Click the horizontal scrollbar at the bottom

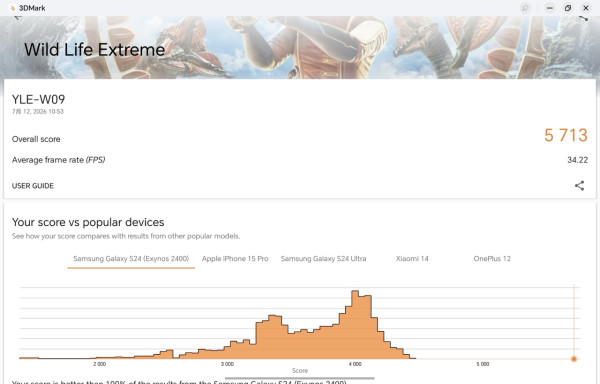[x=300, y=378]
